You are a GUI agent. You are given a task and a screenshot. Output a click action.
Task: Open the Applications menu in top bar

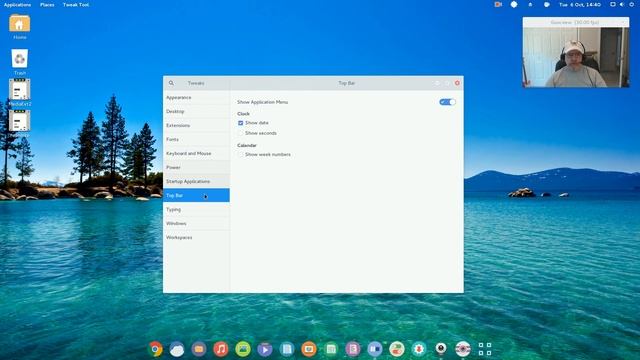click(18, 4)
